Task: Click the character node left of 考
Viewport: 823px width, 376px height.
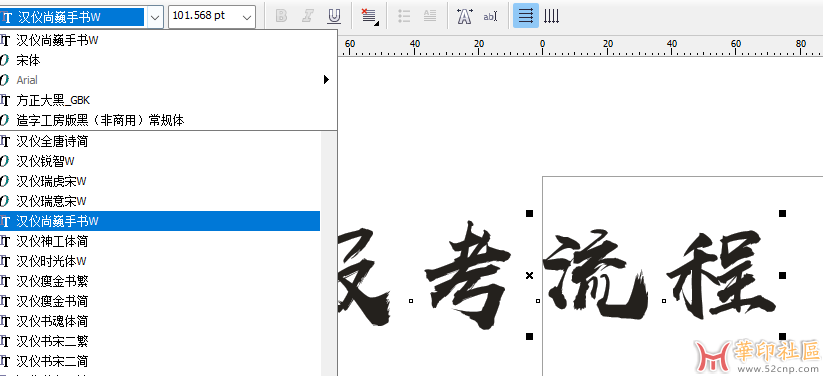Action: (x=410, y=301)
